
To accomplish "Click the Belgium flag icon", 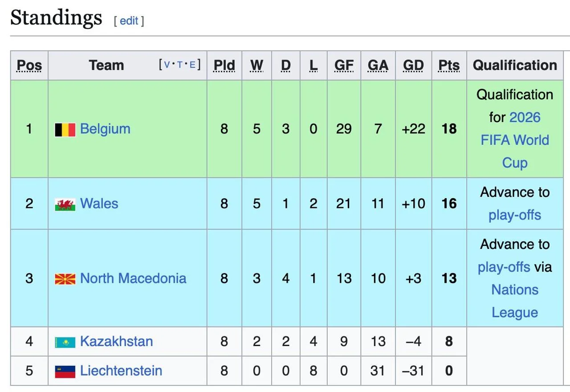I will coord(65,130).
